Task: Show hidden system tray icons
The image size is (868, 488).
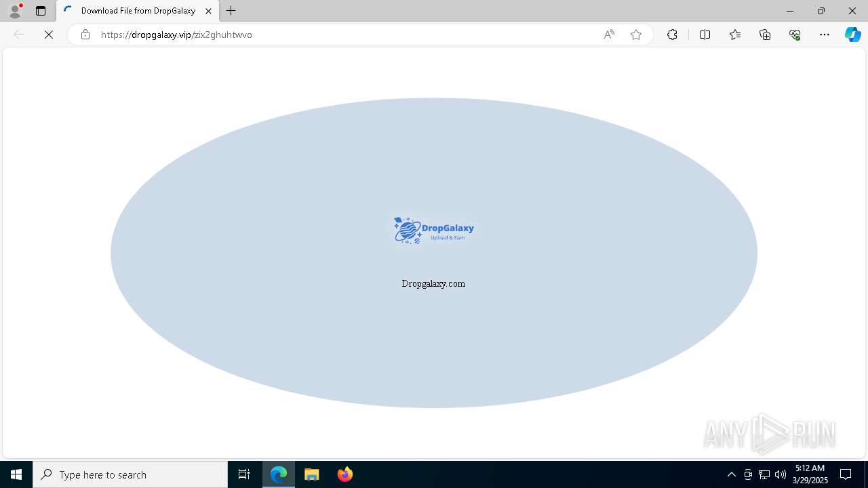Action: 731,474
